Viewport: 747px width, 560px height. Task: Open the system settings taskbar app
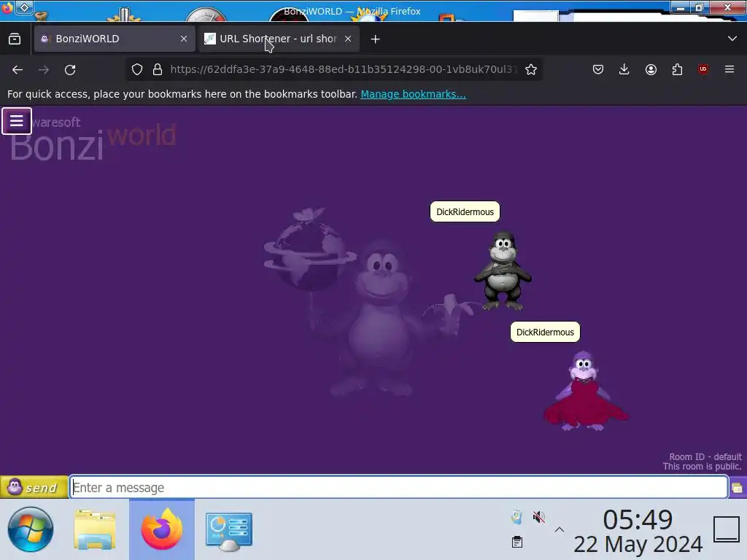point(228,531)
